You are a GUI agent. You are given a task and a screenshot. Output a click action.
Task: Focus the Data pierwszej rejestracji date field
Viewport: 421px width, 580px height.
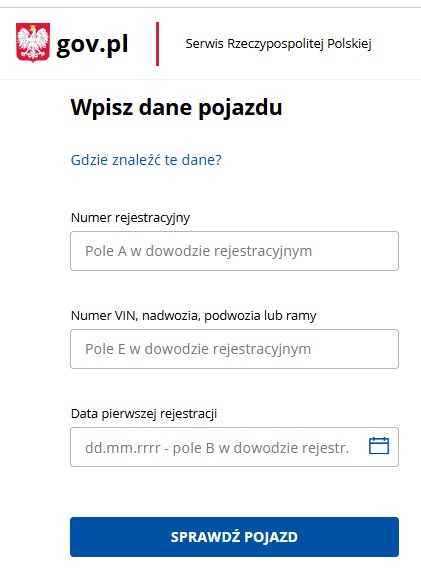[x=234, y=447]
